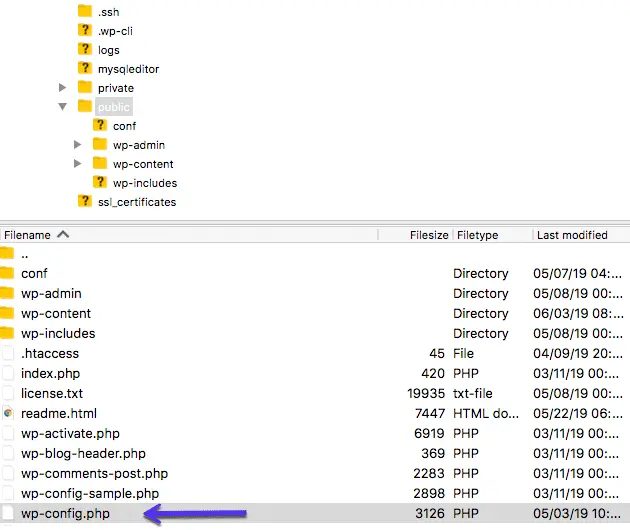Sort by Last modified column header
Screen dimensions: 630x530
572,235
